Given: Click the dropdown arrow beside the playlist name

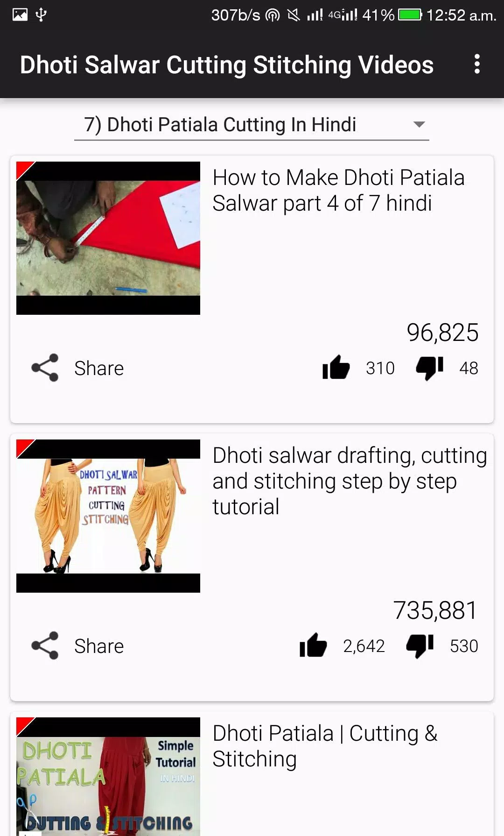Looking at the screenshot, I should 419,125.
